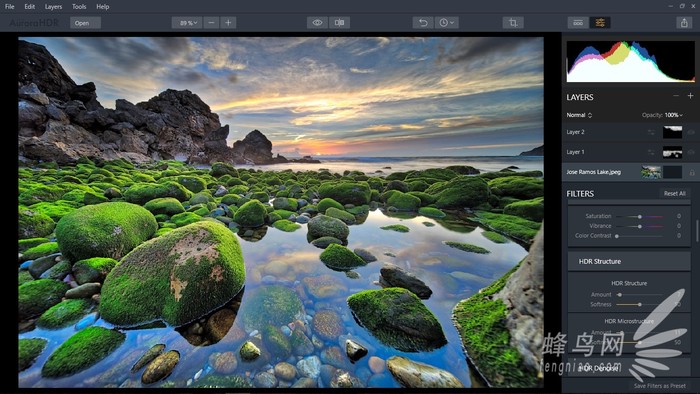Toggle the eye preview icon in toolbar
The width and height of the screenshot is (700, 394).
coord(317,23)
